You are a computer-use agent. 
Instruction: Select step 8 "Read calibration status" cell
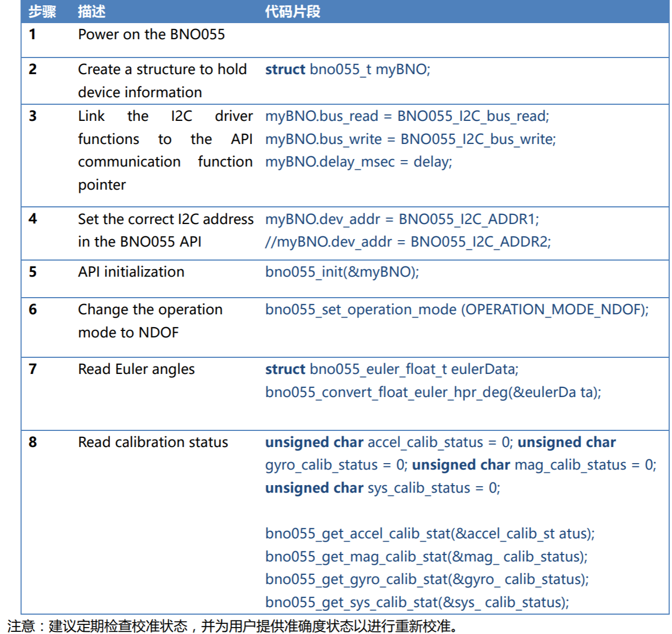(152, 442)
